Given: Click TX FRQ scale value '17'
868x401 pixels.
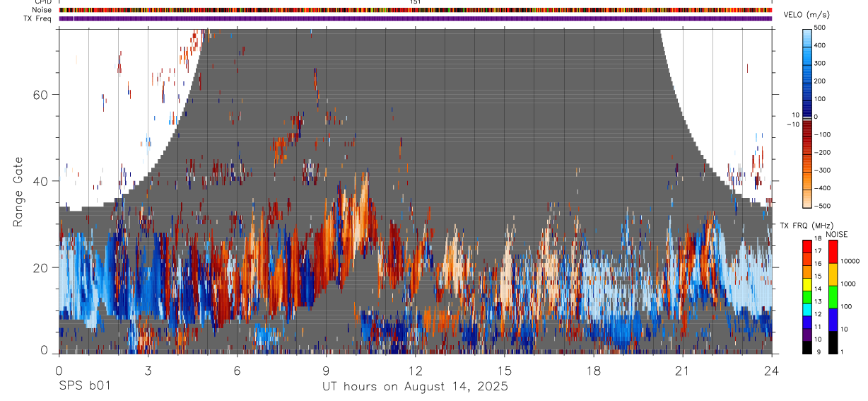Looking at the screenshot, I should point(818,251).
